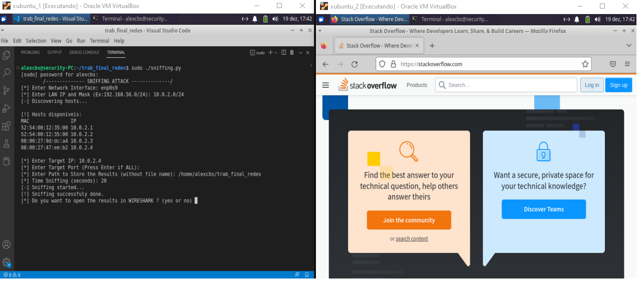
Task: Open VS Code notifications bell in status bar
Action: tap(307, 274)
